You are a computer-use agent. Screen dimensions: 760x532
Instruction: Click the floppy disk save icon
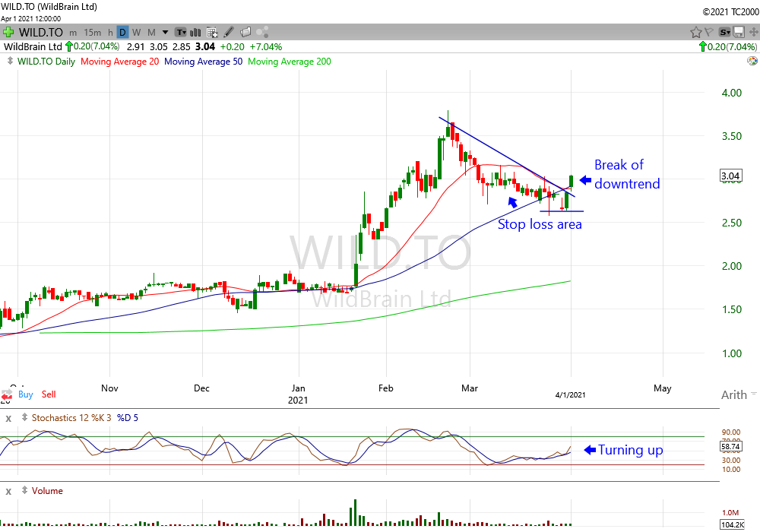(739, 33)
